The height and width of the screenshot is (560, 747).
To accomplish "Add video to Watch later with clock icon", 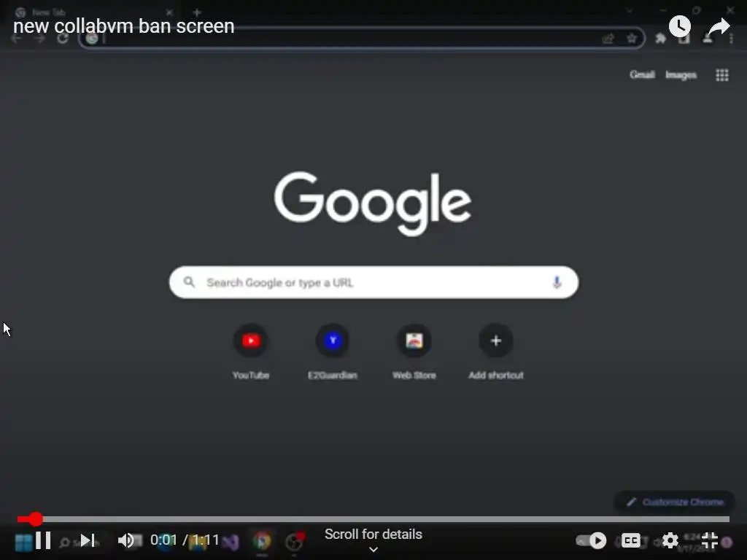I will [679, 26].
